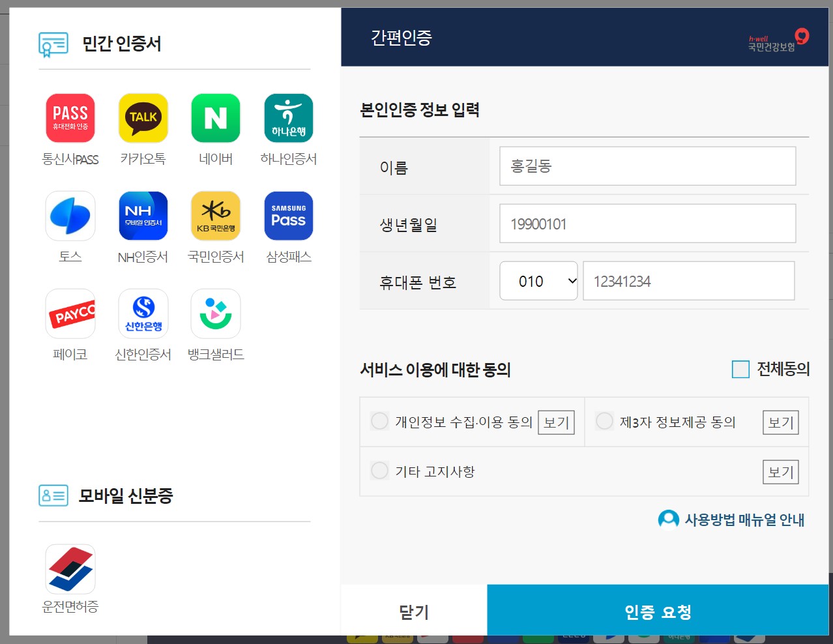Viewport: 833px width, 644px height.
Task: Choose the NH인증서 icon
Action: (143, 216)
